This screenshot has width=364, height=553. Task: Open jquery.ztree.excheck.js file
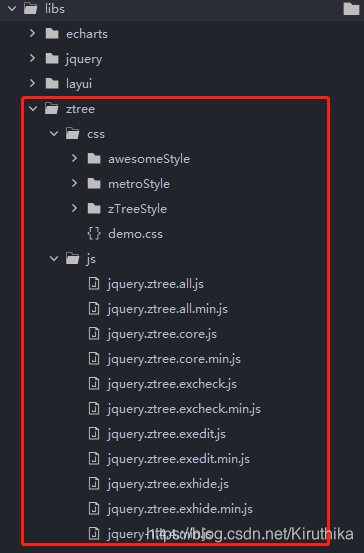click(x=172, y=384)
